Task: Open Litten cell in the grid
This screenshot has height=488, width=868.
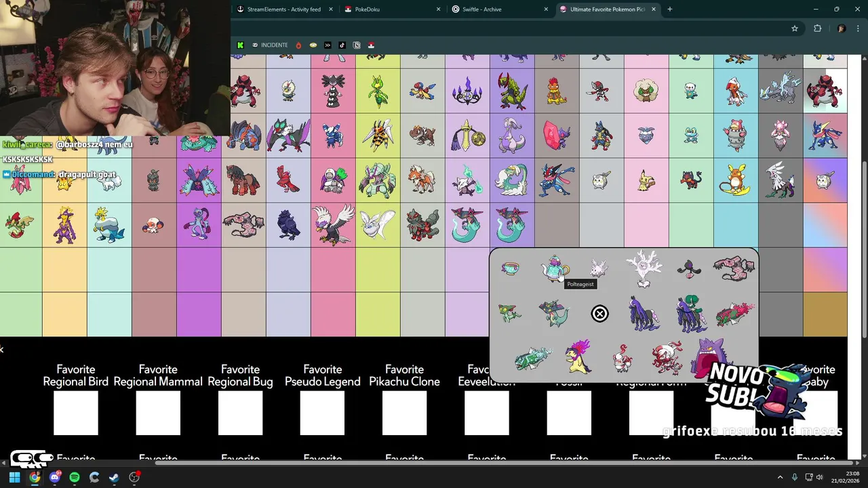Action: pos(691,180)
